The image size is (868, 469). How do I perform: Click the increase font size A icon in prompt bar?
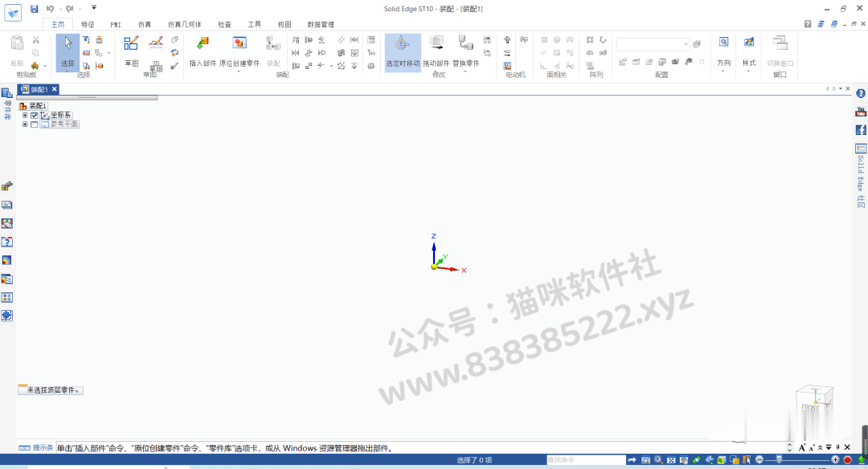(802, 447)
